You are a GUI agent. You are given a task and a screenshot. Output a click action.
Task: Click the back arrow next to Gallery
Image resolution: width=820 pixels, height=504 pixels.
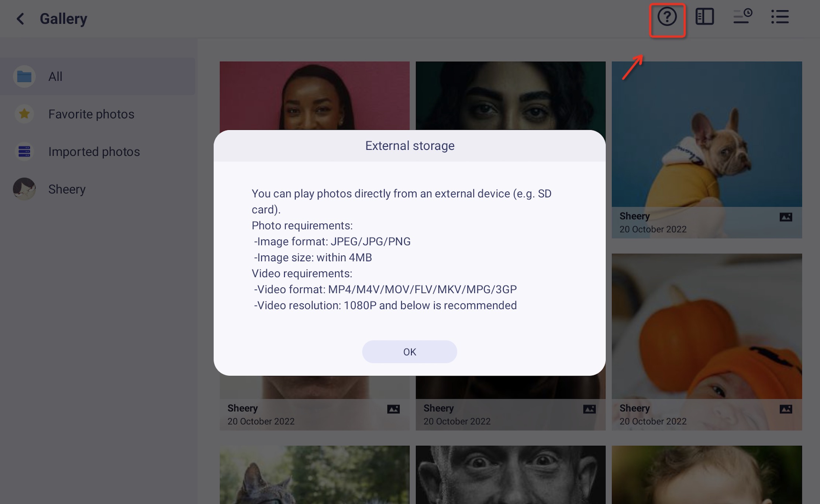click(21, 18)
